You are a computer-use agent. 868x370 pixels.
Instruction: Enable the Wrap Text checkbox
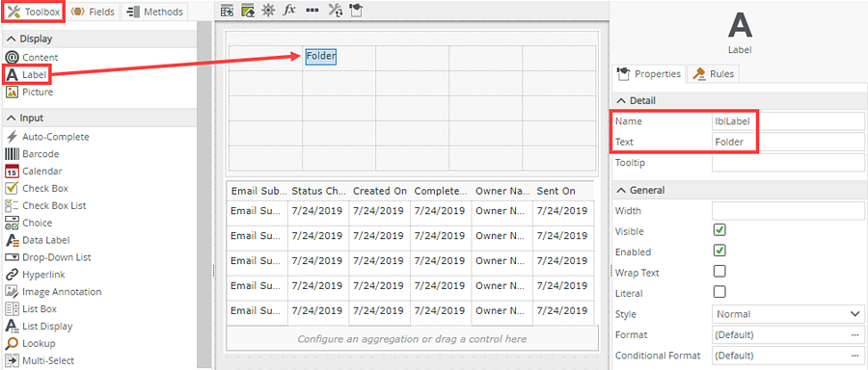tap(719, 272)
